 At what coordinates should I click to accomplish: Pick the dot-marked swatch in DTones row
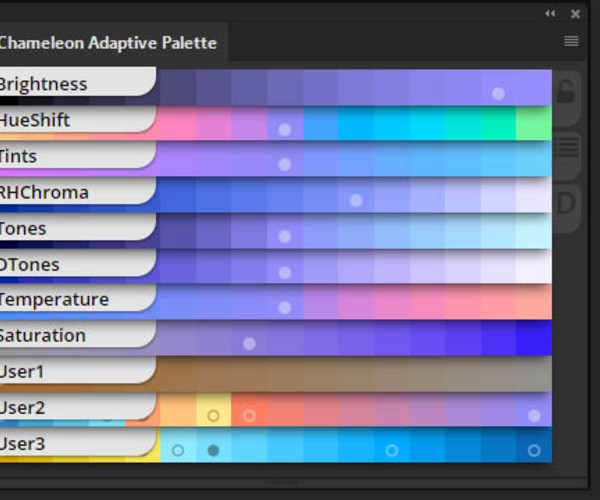285,267
